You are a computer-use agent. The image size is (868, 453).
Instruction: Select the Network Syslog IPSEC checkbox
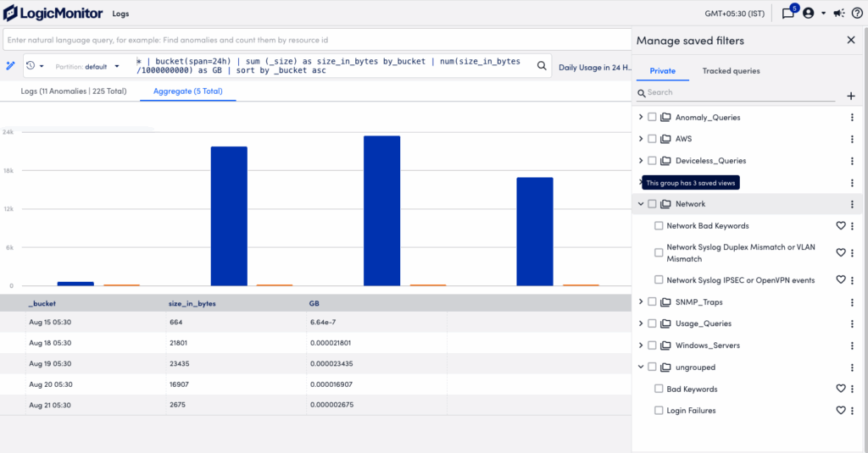(659, 279)
